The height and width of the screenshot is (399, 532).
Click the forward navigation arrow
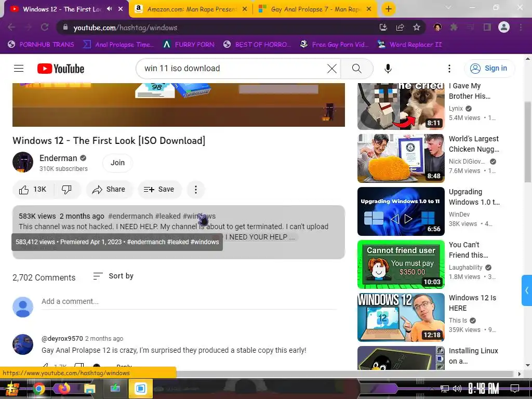point(28,28)
